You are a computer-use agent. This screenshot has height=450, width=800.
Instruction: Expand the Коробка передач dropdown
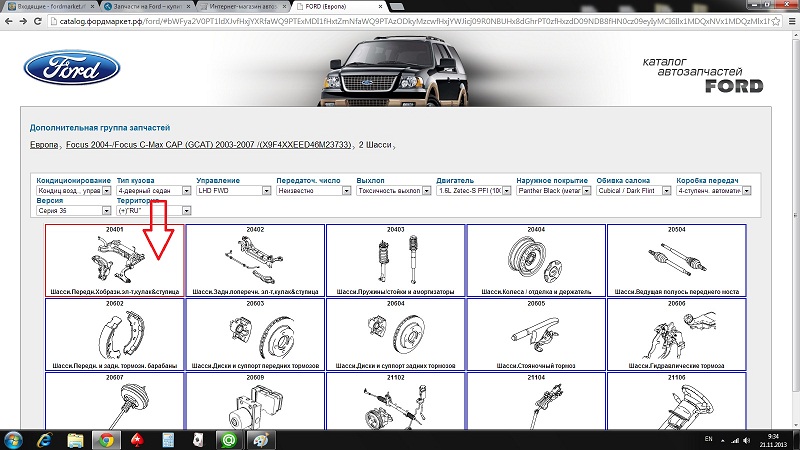coord(714,190)
